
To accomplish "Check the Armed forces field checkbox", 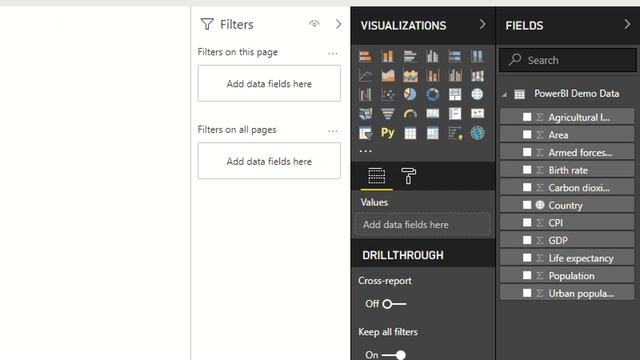I will [527, 152].
